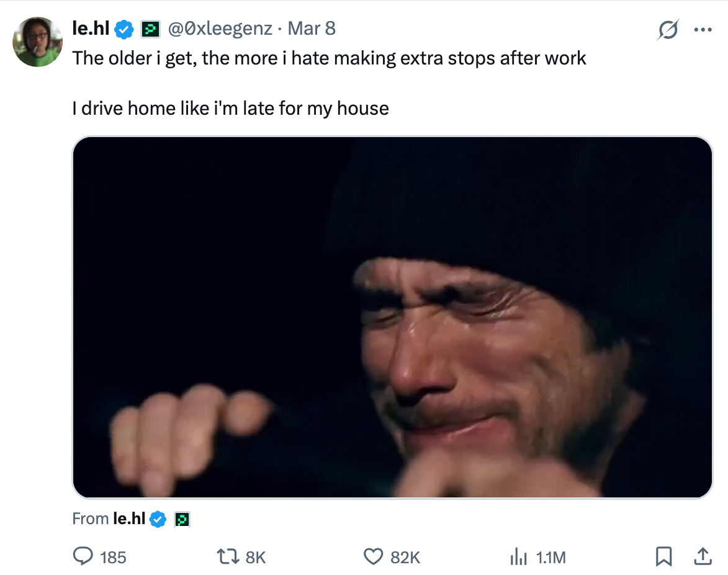Click the le.hl display name in header

[x=91, y=28]
